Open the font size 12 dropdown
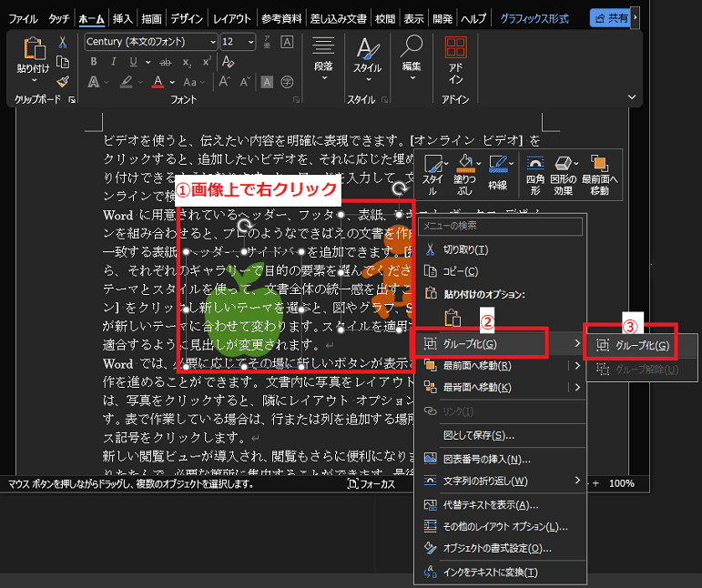The image size is (702, 588). [250, 42]
